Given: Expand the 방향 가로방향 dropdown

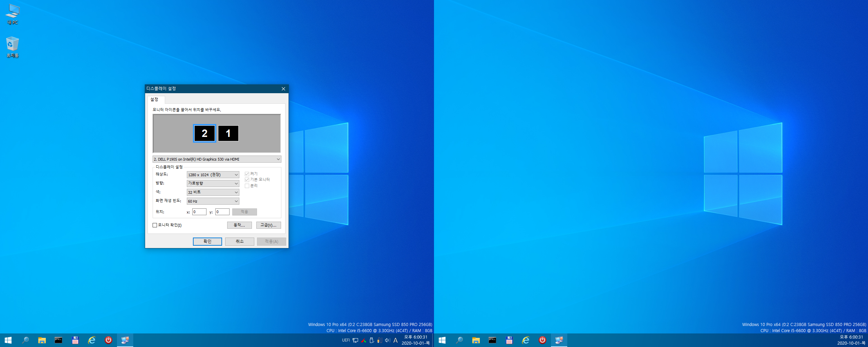Looking at the screenshot, I should [213, 183].
